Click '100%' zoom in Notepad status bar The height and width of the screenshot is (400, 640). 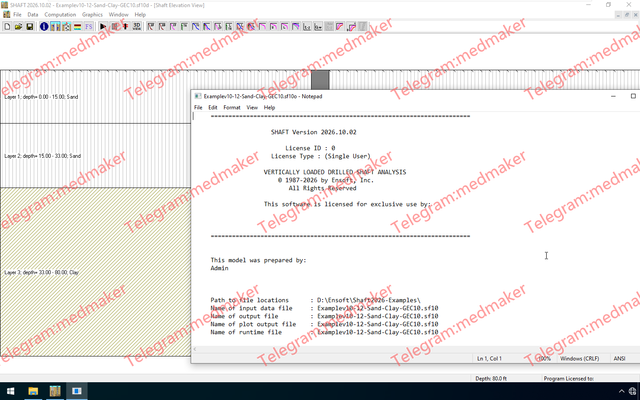(544, 358)
